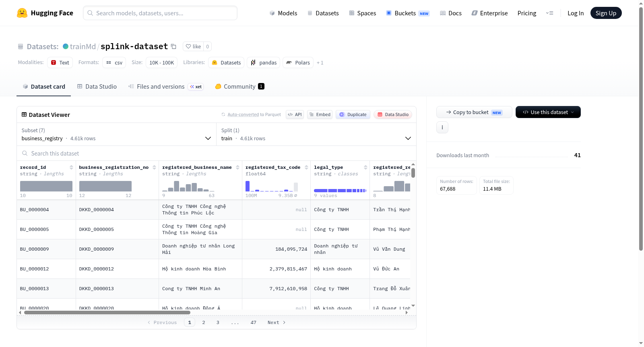The image size is (644, 347).
Task: Click the trainMd owner link
Action: (x=83, y=46)
